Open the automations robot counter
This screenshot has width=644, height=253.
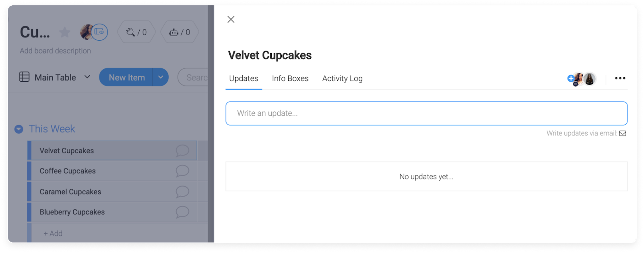coord(180,32)
